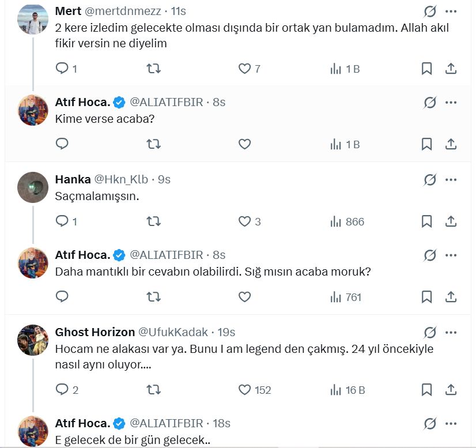Viewport: 476px width, 448px height.
Task: Like Atıf Hoca's 'Daha mantıklı' reply
Action: pos(244,297)
